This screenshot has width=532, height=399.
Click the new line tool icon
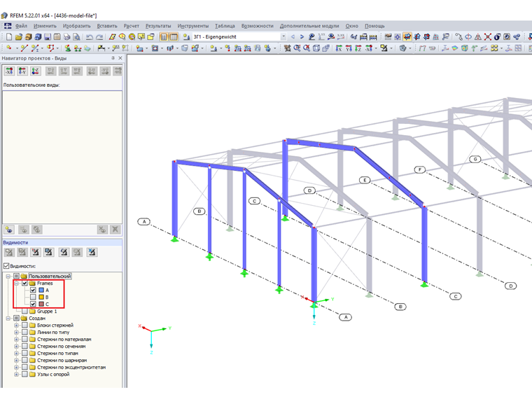pyautogui.click(x=23, y=48)
